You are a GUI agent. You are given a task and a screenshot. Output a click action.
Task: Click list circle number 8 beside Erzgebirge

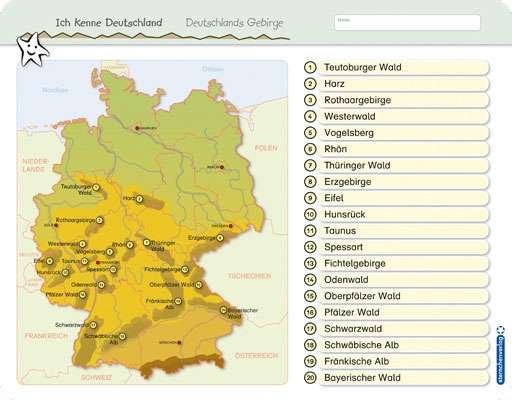[310, 182]
